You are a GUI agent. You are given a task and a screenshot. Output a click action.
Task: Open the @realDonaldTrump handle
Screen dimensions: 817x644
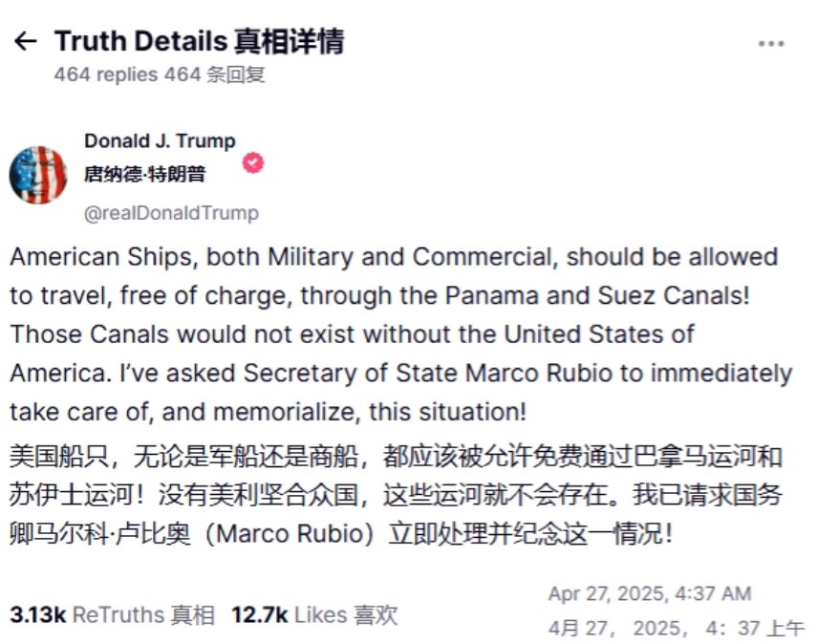coord(171,213)
